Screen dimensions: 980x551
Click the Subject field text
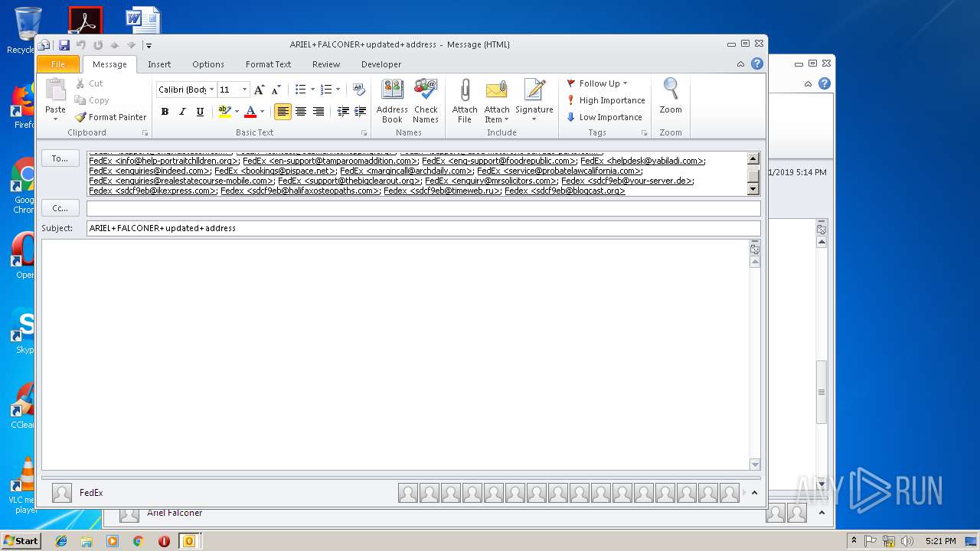[x=162, y=228]
